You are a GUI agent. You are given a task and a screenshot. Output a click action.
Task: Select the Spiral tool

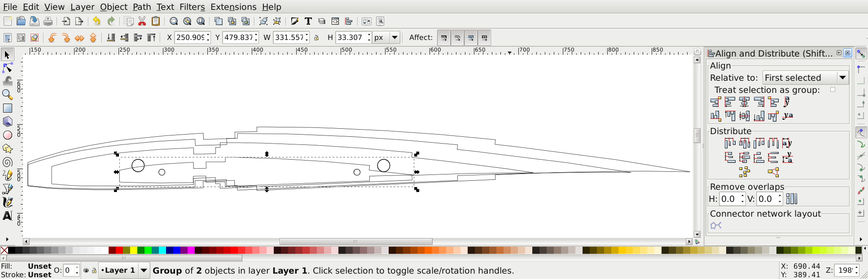tap(8, 162)
